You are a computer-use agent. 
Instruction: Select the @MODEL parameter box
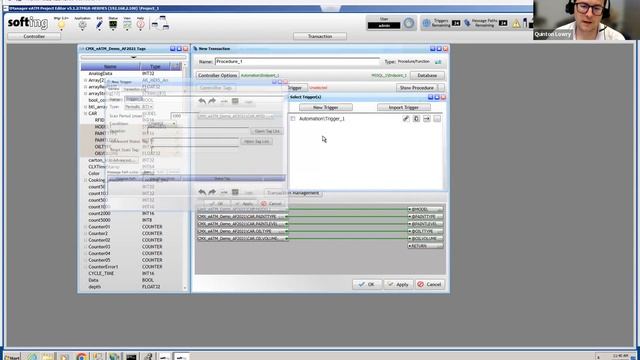point(425,209)
